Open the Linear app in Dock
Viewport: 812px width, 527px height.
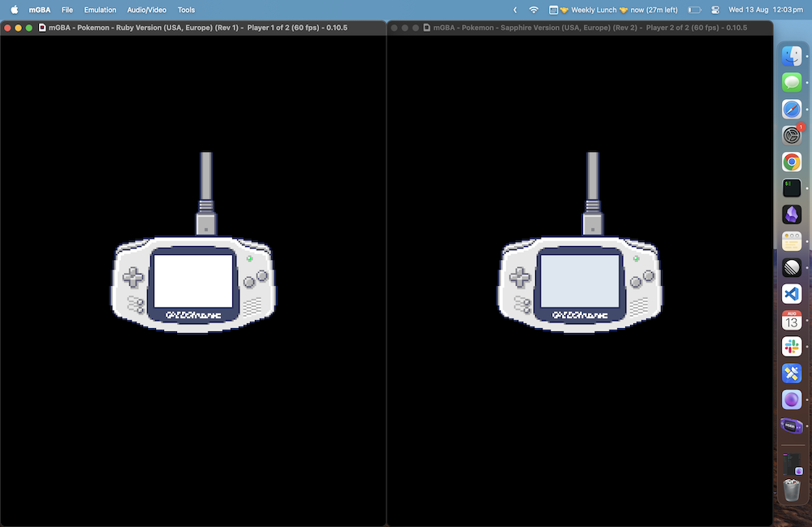tap(791, 268)
